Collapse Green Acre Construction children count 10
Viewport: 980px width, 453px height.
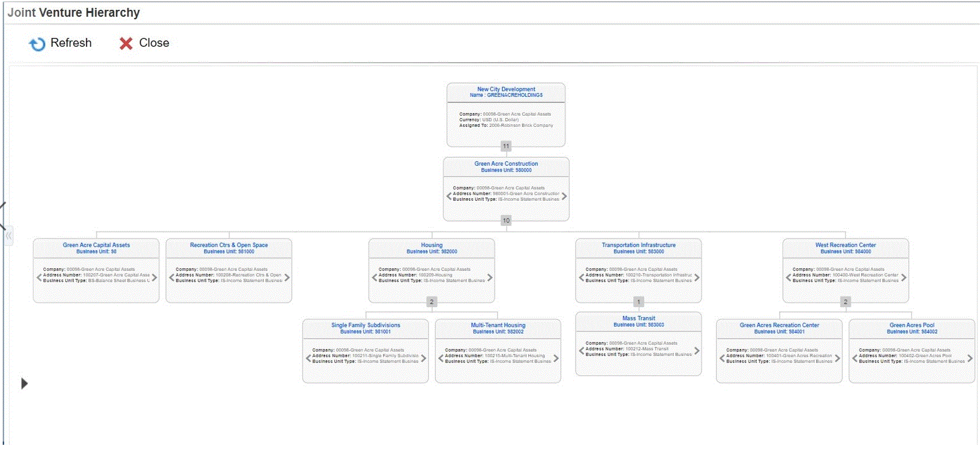506,221
